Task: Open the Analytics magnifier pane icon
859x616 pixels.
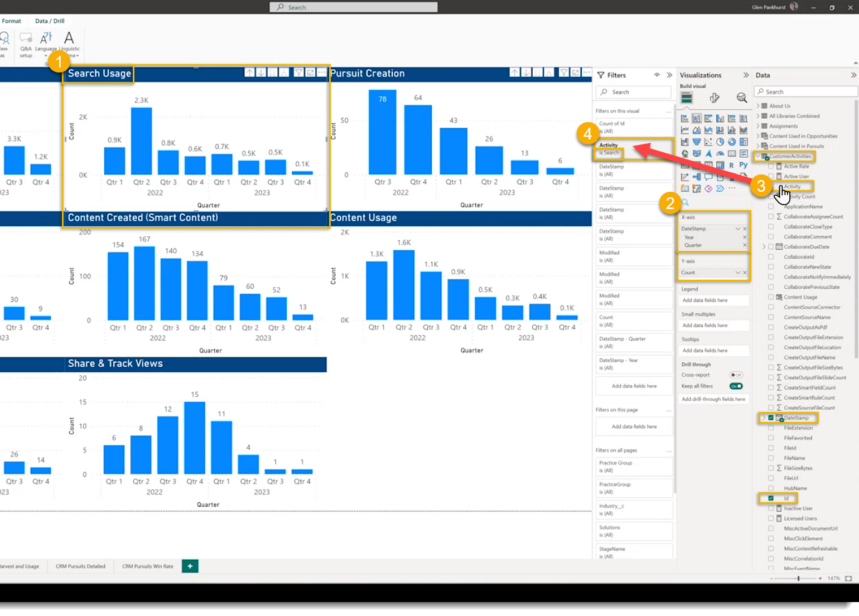Action: point(741,98)
